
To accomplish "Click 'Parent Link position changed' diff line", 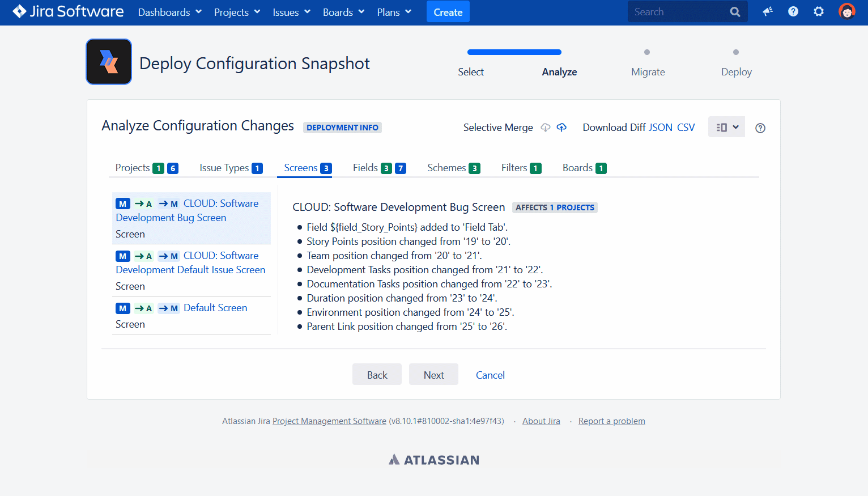I will pyautogui.click(x=407, y=327).
